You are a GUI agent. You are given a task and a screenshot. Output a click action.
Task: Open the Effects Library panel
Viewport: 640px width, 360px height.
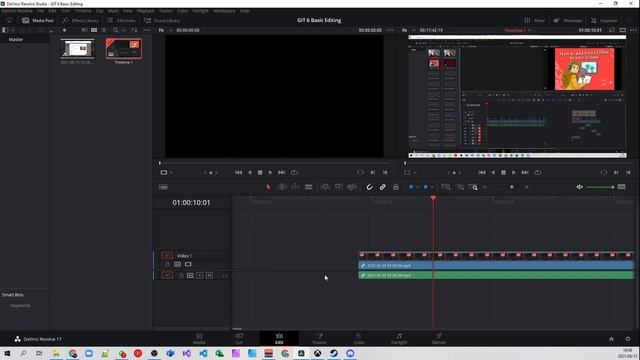80,20
